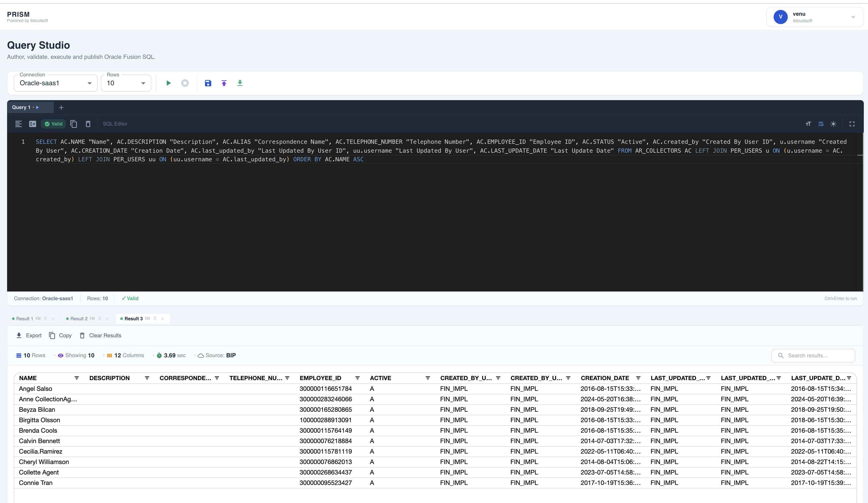The width and height of the screenshot is (868, 503).
Task: Close the Result 1 tab
Action: [x=53, y=319]
